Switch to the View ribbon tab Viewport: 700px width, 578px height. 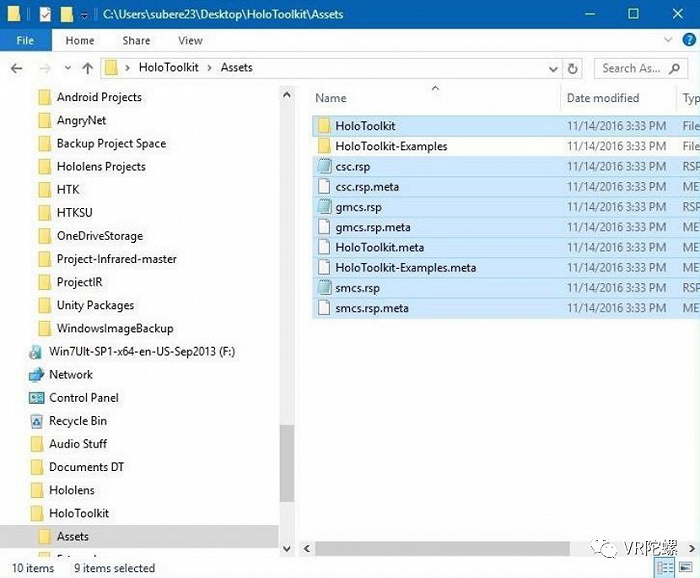(190, 41)
